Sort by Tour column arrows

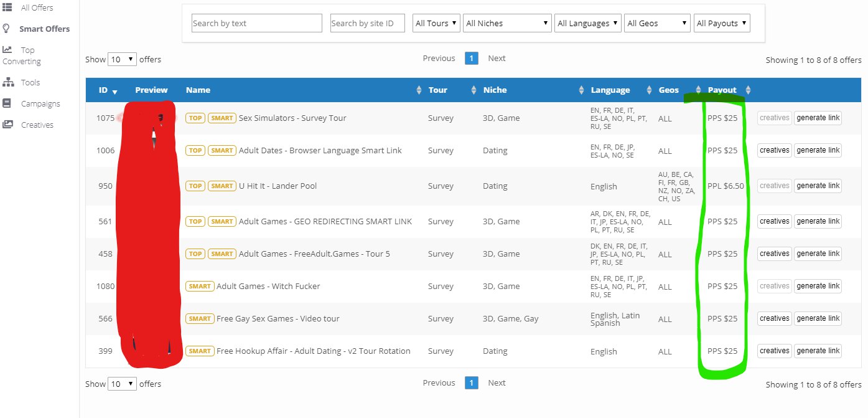point(474,90)
